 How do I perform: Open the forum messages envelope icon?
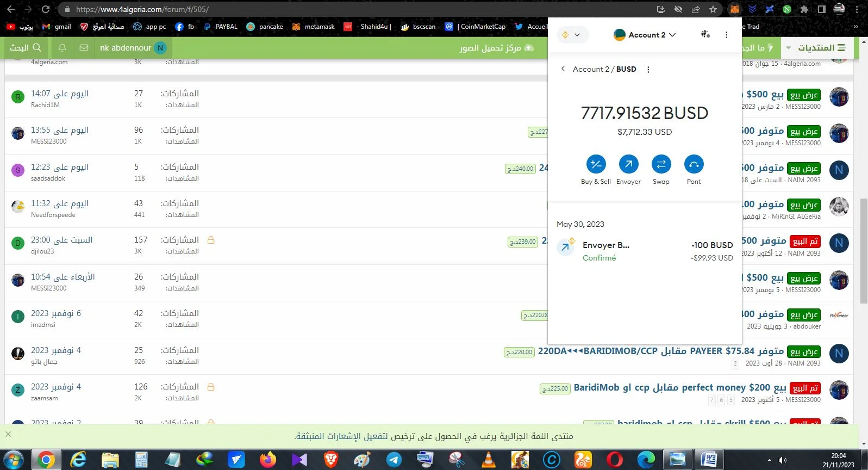tap(84, 48)
